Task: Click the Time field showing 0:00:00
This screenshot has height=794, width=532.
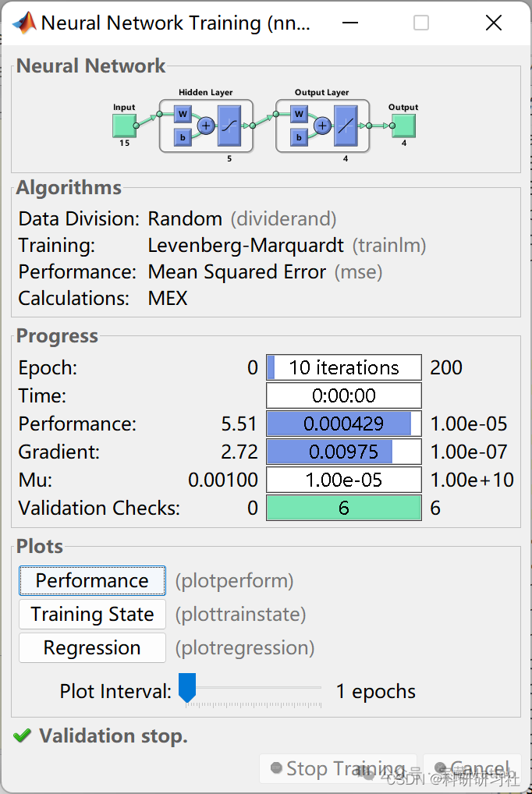Action: tap(344, 395)
